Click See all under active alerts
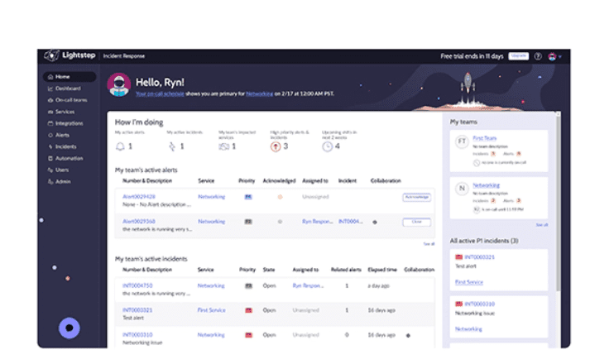Image resolution: width=614 pixels, height=364 pixels. click(429, 244)
